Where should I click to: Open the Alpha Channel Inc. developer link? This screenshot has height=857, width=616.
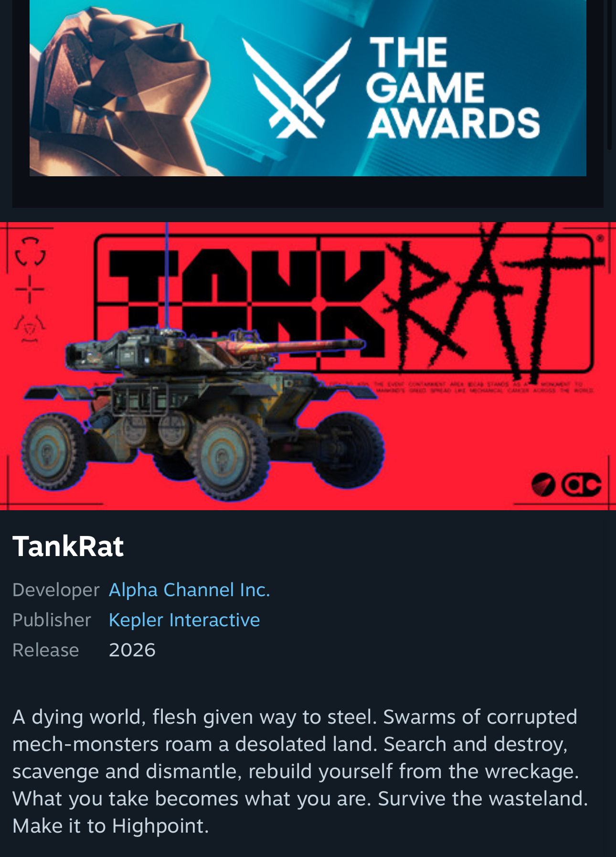coord(190,590)
